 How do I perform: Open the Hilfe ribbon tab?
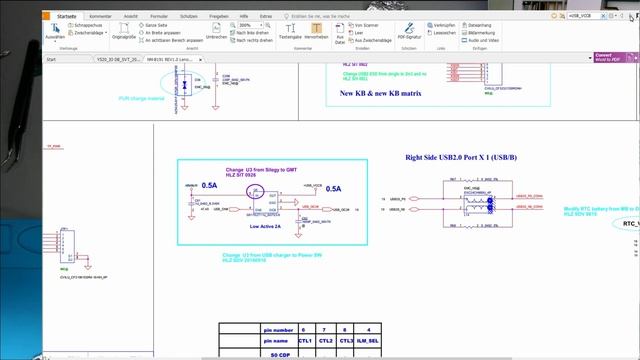pos(244,16)
